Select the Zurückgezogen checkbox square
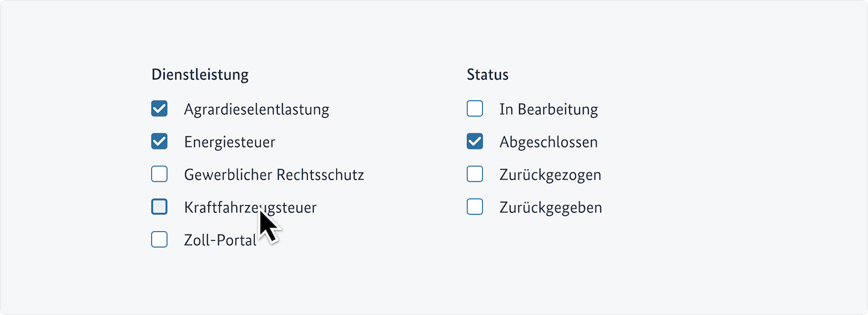The height and width of the screenshot is (315, 868). click(x=475, y=175)
